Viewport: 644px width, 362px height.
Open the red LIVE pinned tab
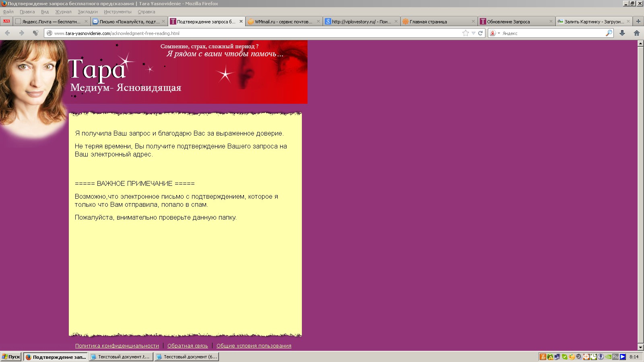(6, 21)
